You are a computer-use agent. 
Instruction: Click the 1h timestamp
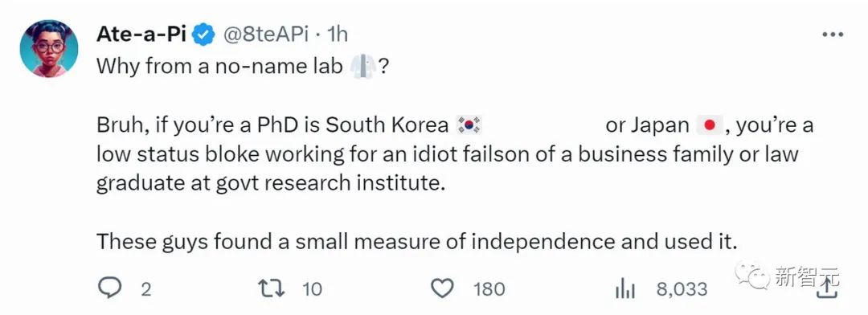coord(337,35)
